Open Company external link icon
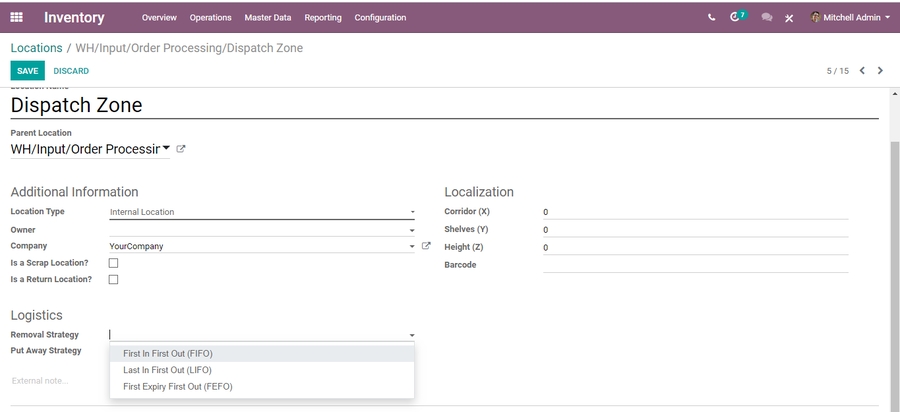Image resolution: width=900 pixels, height=412 pixels. (426, 246)
